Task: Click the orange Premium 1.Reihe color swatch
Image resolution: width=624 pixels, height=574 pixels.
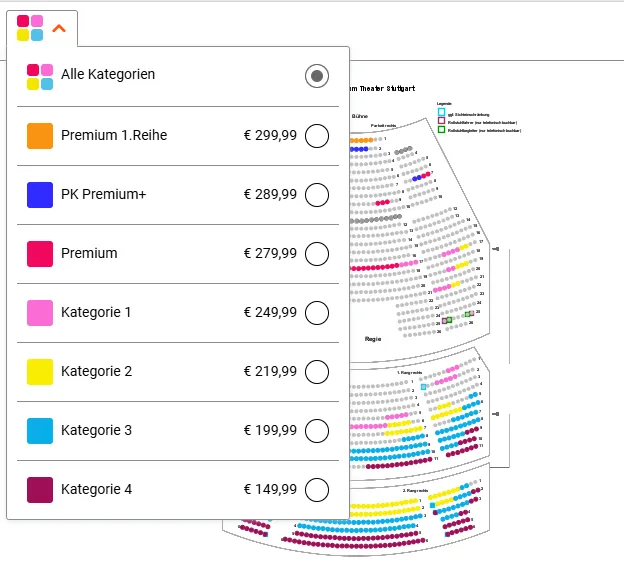Action: coord(40,136)
